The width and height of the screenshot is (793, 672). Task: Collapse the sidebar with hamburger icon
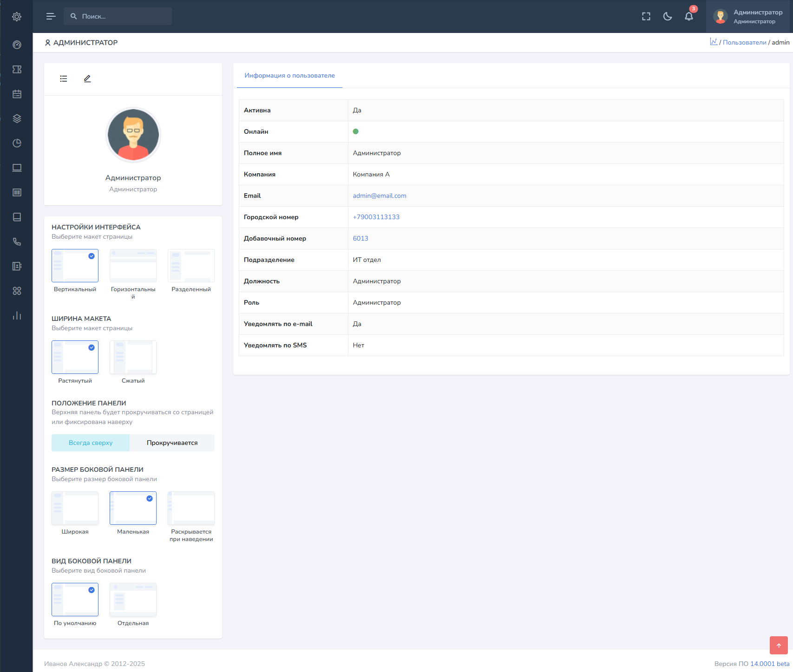[x=51, y=16]
